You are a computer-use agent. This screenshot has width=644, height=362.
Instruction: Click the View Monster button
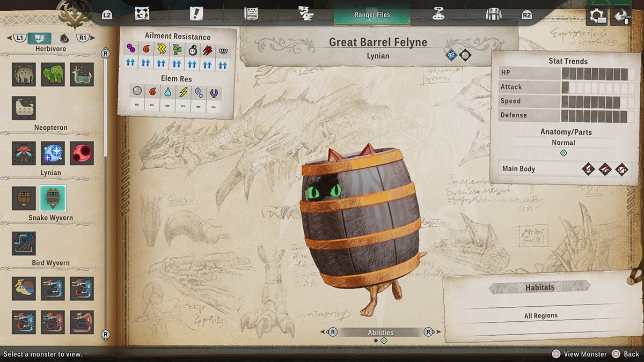pyautogui.click(x=579, y=354)
